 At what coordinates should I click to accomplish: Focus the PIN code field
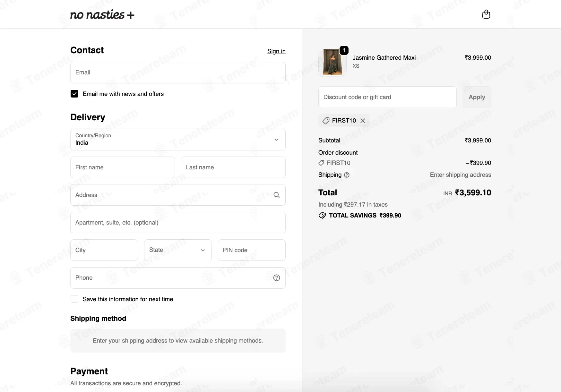click(252, 250)
